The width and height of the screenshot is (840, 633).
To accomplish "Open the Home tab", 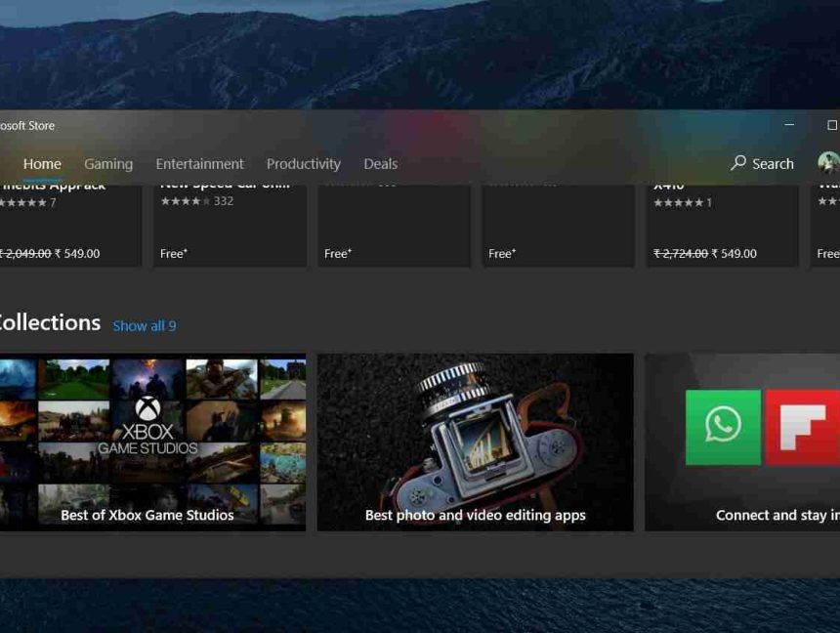I will coord(42,164).
